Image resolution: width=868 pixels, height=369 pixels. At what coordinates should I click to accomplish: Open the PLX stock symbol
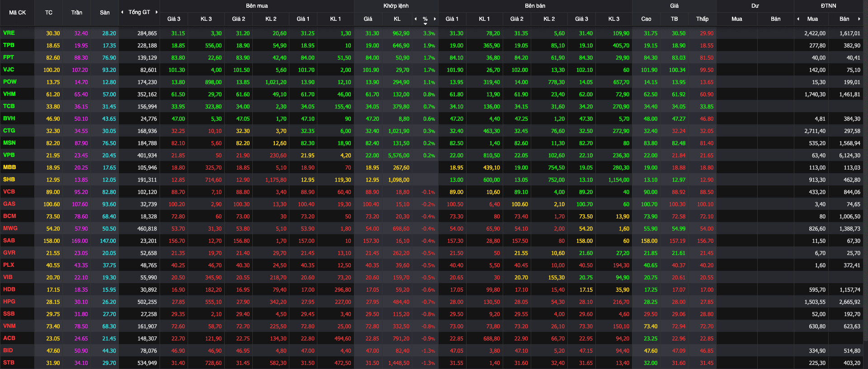pos(9,265)
